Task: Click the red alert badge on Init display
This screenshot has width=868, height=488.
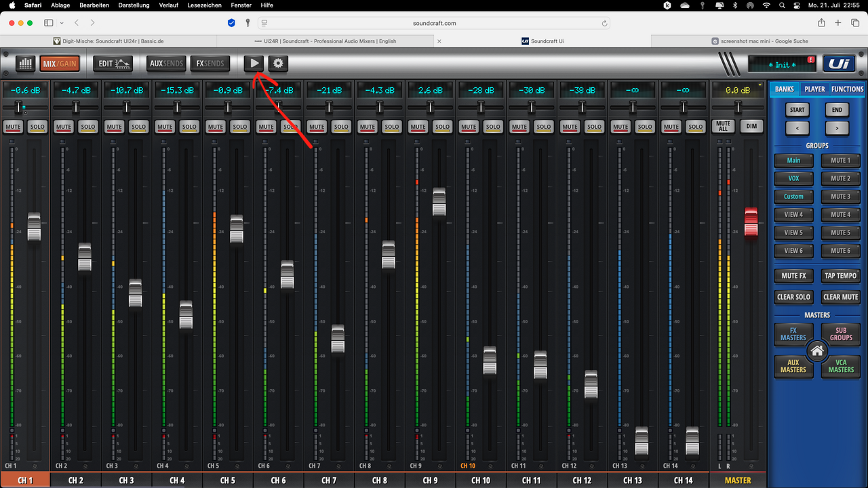Action: pyautogui.click(x=811, y=60)
